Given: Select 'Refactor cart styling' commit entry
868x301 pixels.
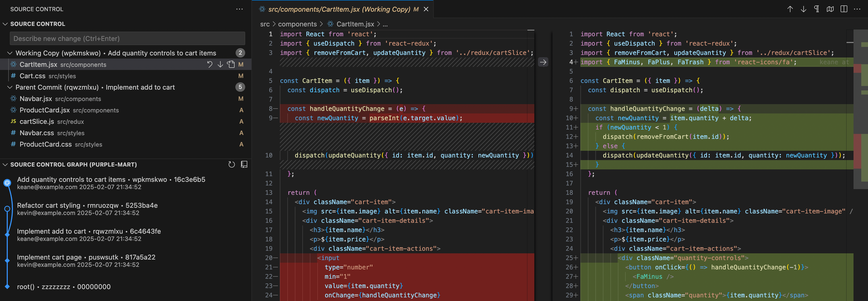Looking at the screenshot, I should 126,209.
